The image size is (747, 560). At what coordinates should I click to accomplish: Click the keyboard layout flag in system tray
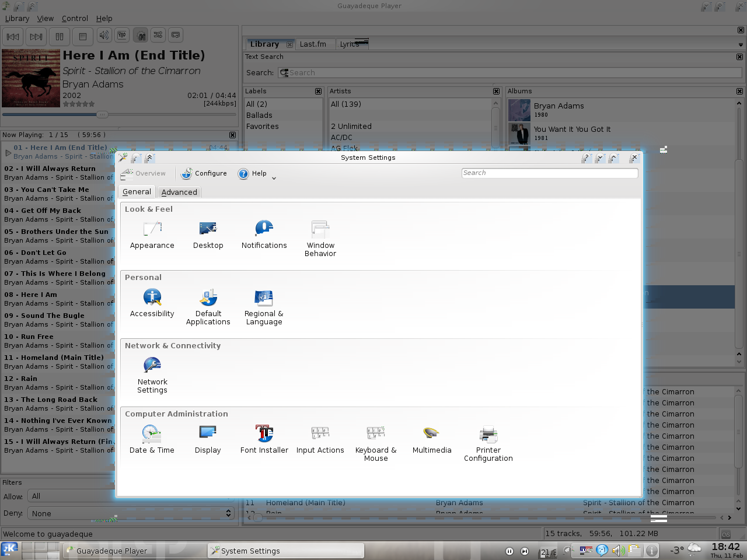click(586, 551)
